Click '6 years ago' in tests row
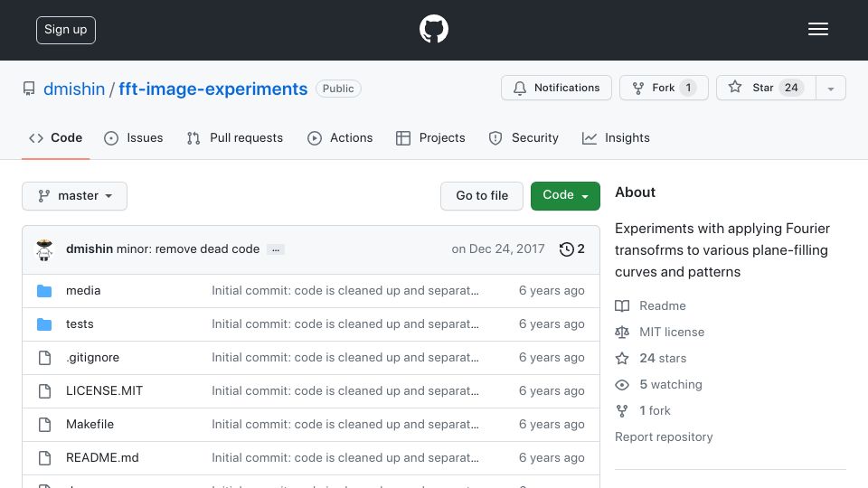 click(x=552, y=324)
